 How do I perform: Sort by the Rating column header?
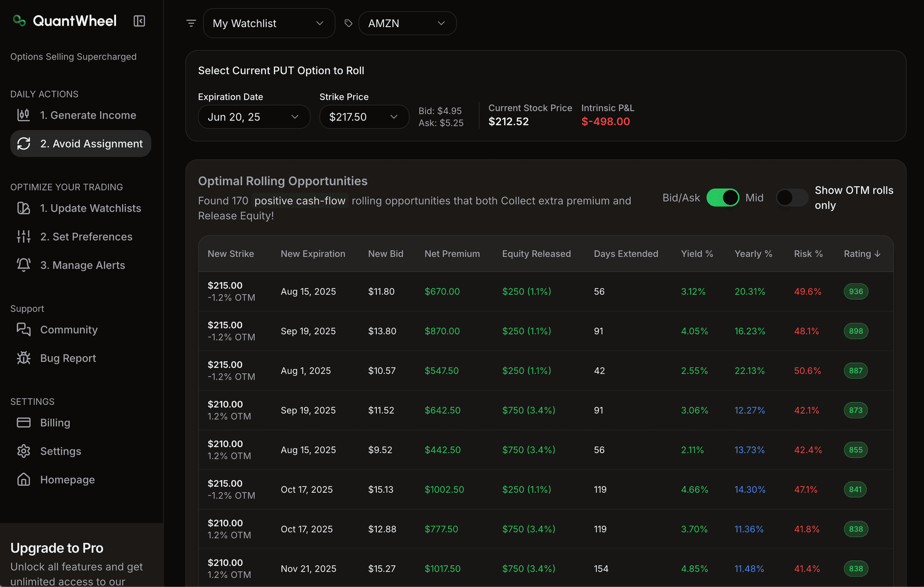[x=862, y=254]
